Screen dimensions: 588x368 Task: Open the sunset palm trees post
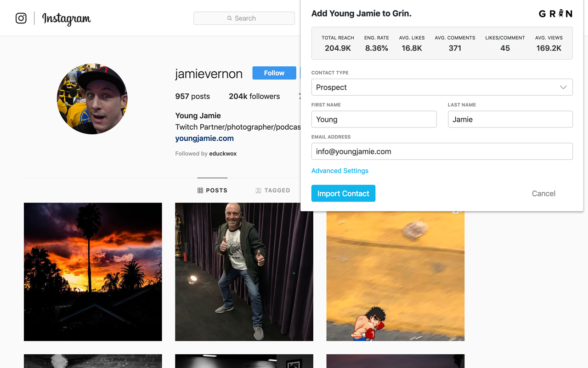(93, 272)
